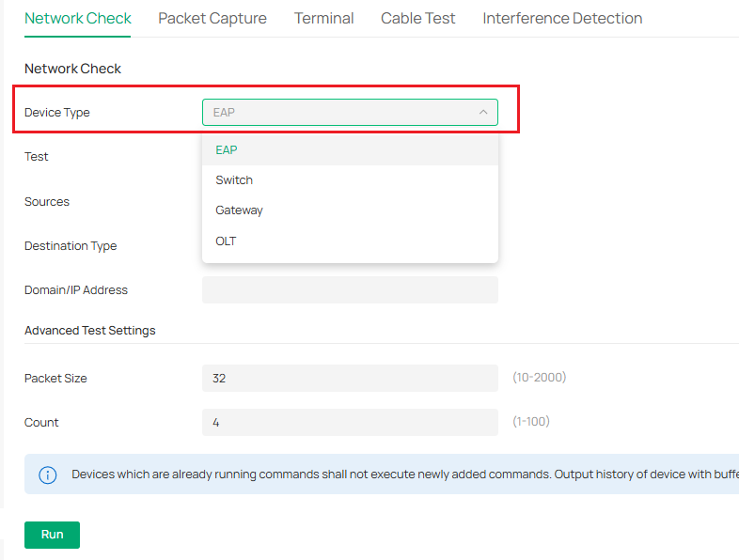Viewport: 739px width, 560px height.
Task: Collapse the Device Type dropdown using its chevron arrow
Action: (x=483, y=113)
